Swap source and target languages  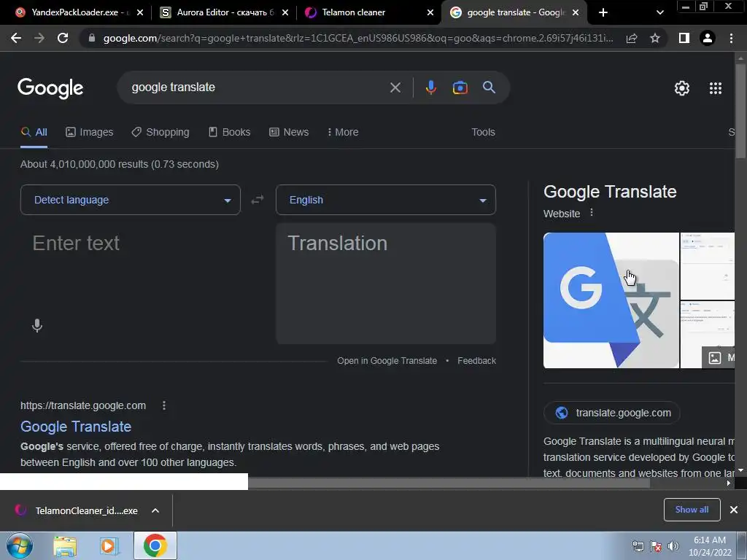258,200
